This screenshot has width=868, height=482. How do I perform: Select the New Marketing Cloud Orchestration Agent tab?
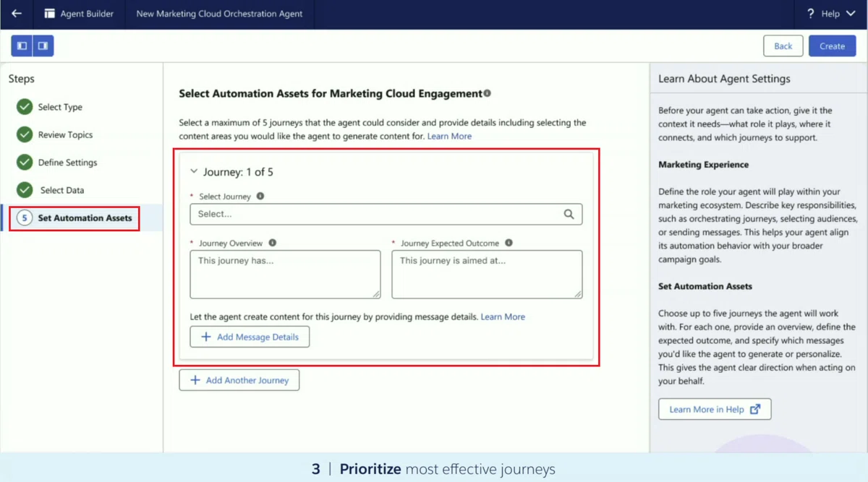pos(220,14)
